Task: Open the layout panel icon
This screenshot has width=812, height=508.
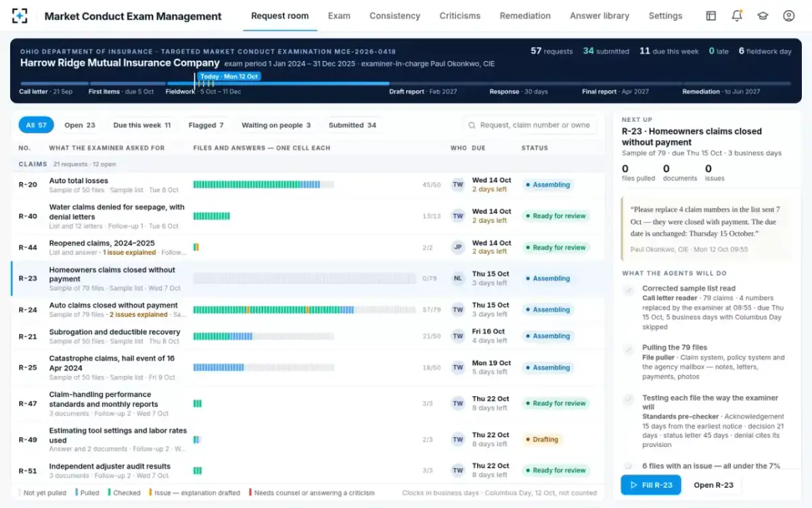Action: coord(710,16)
